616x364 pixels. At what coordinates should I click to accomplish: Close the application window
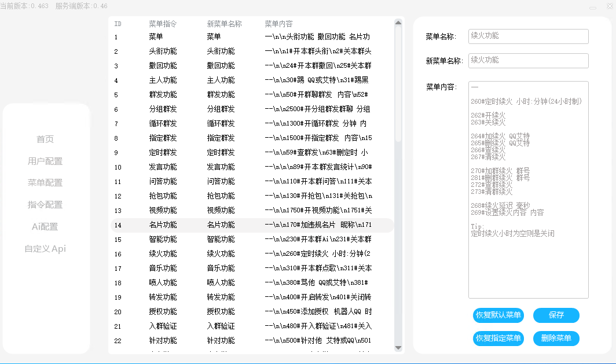tap(610, 6)
